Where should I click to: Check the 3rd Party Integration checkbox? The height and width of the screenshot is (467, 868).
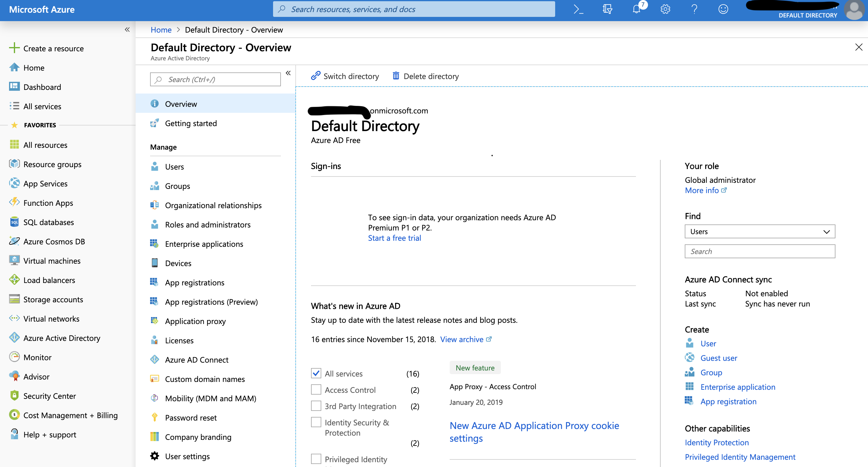316,406
